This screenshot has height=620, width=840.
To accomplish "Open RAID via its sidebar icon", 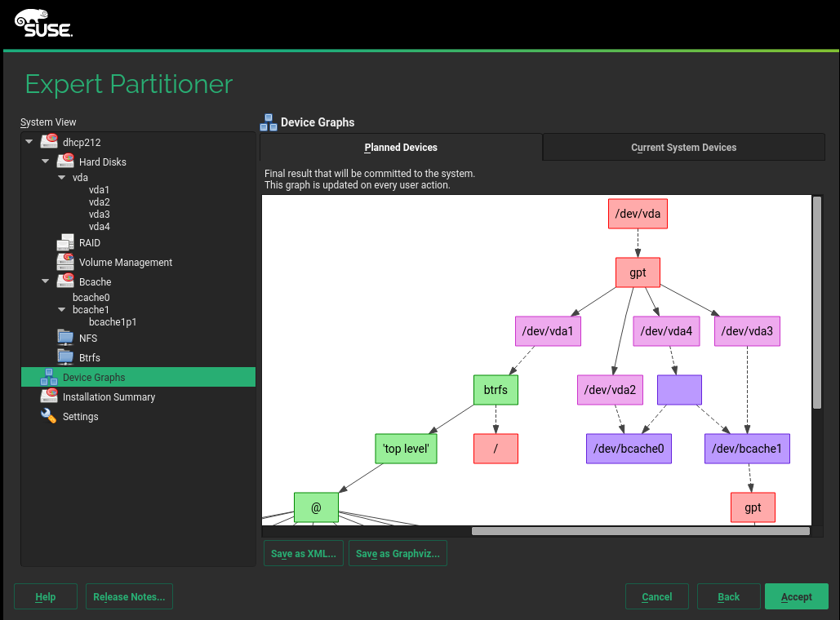I will 64,242.
